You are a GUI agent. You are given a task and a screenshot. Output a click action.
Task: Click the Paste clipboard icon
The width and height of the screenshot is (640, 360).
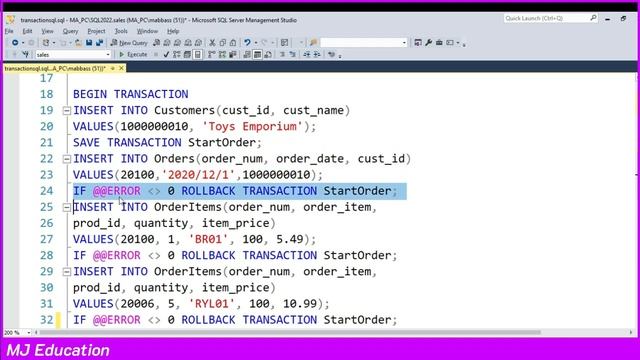pyautogui.click(x=233, y=42)
